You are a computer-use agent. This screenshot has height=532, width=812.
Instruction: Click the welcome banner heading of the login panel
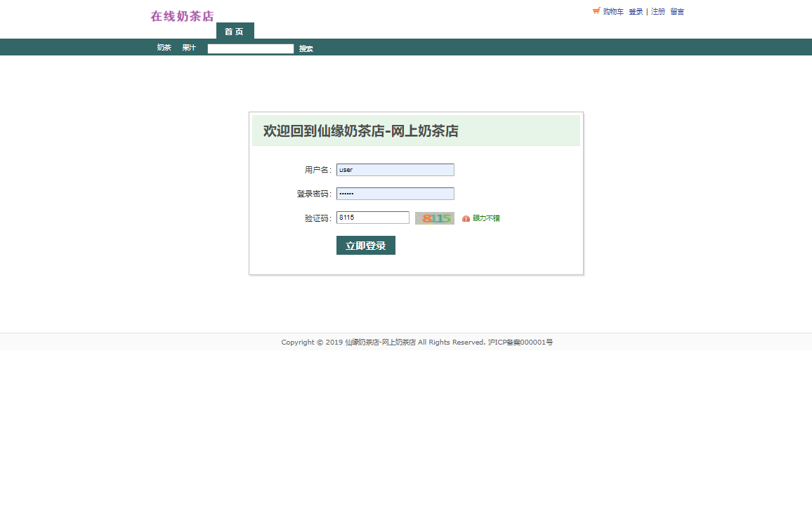point(360,131)
